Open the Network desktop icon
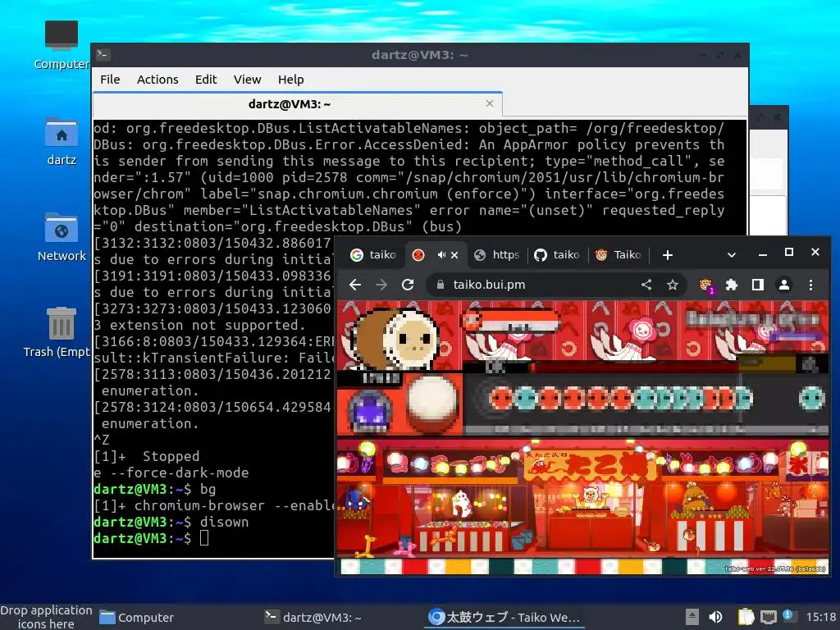 tap(61, 237)
